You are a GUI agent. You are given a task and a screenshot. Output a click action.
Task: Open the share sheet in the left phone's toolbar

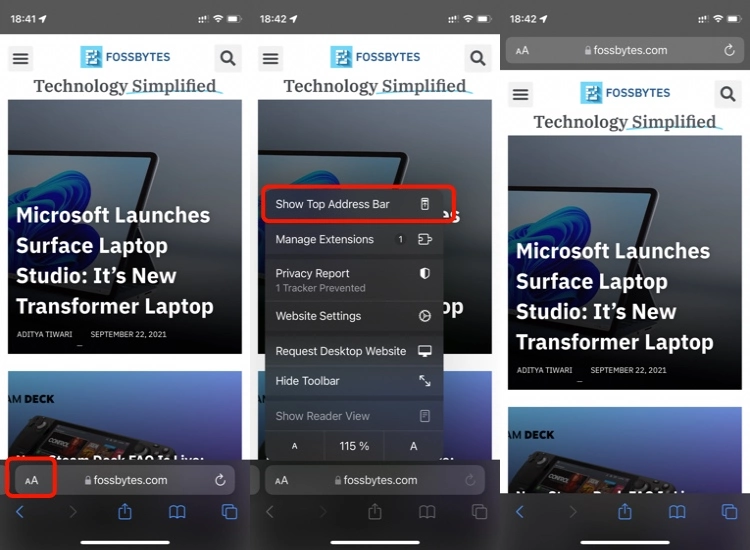tap(125, 512)
